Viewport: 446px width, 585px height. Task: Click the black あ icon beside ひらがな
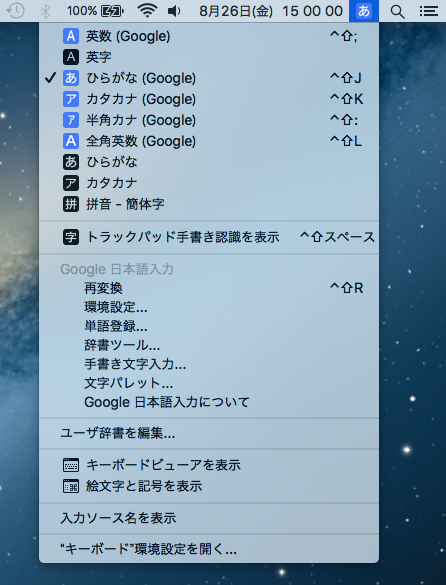pyautogui.click(x=71, y=162)
